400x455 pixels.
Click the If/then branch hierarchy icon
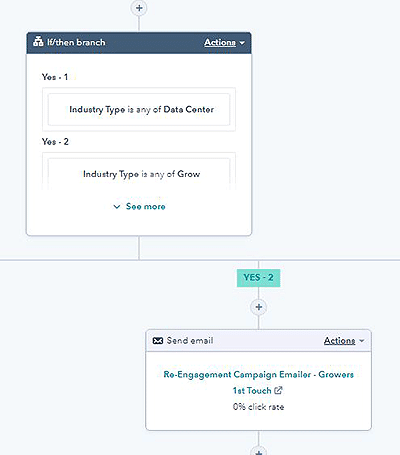pyautogui.click(x=38, y=42)
